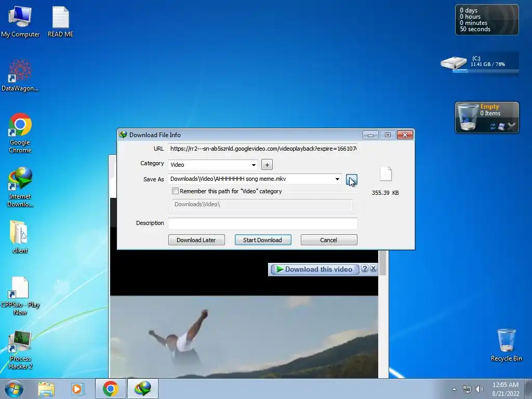The height and width of the screenshot is (399, 532).
Task: Click the tools icon on recycle bin gadget
Action: click(501, 127)
